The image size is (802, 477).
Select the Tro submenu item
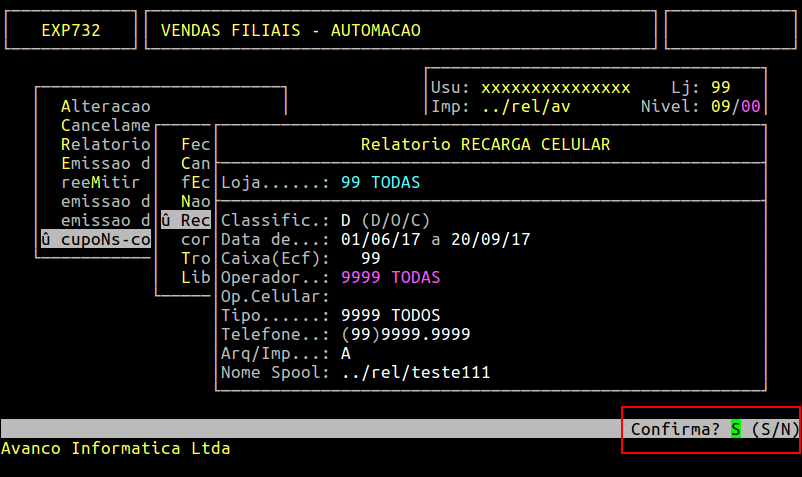tap(195, 258)
